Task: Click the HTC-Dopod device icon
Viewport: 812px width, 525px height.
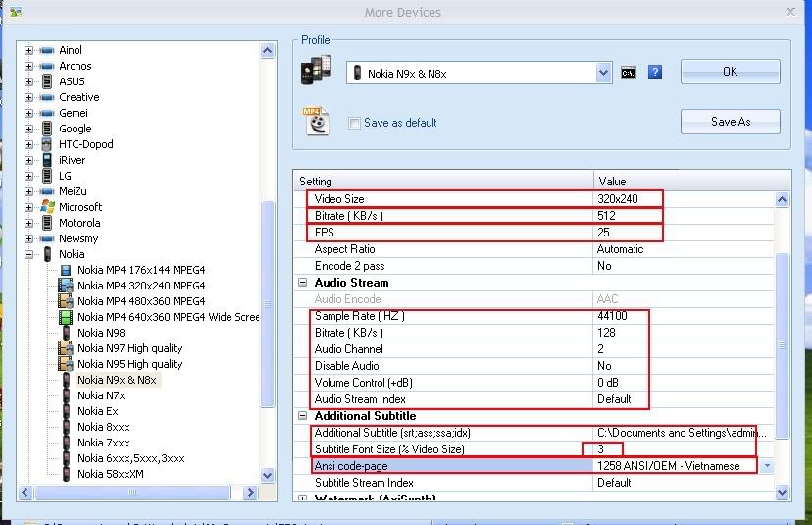Action: pyautogui.click(x=47, y=144)
